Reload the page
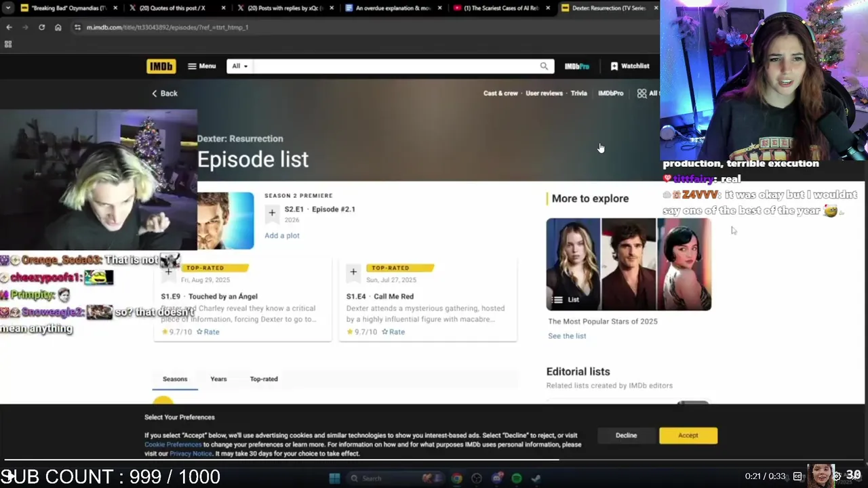The image size is (868, 488). (41, 27)
